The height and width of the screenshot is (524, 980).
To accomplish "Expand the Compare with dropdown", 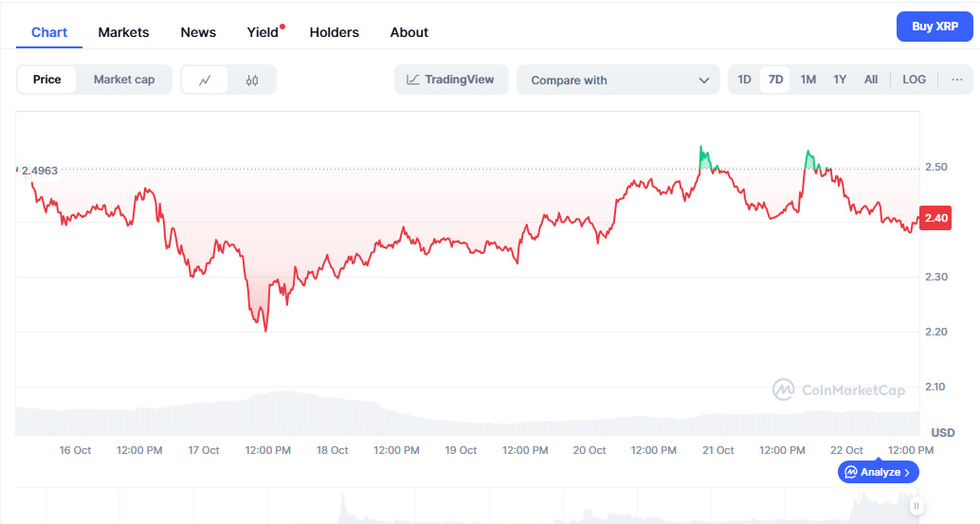I will tap(619, 81).
